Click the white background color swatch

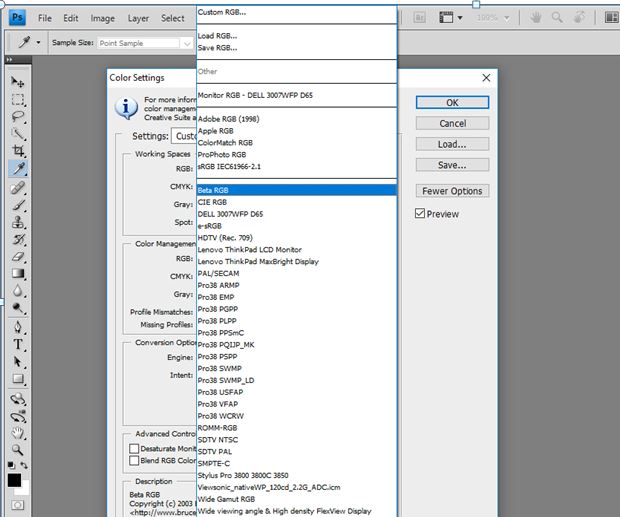click(25, 489)
